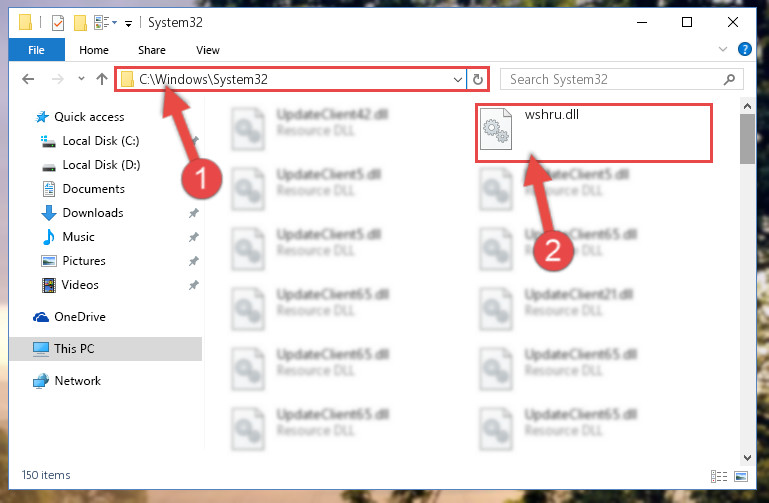Click the New folder toolbar icon

coord(80,23)
